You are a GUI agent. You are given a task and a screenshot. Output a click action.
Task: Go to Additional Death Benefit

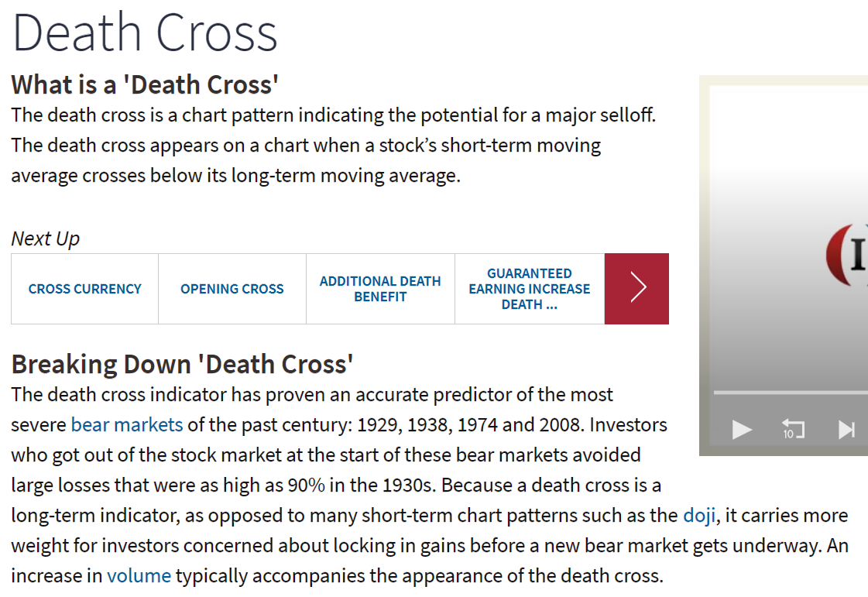coord(380,289)
